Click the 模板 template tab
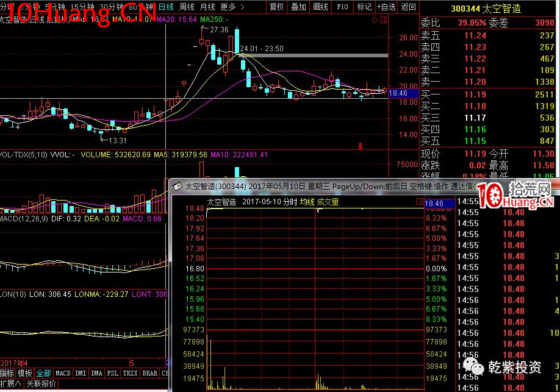The height and width of the screenshot is (392, 560). click(x=25, y=373)
